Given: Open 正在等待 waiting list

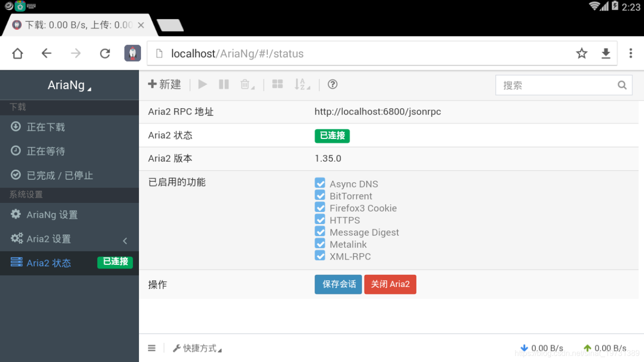Looking at the screenshot, I should [x=69, y=151].
